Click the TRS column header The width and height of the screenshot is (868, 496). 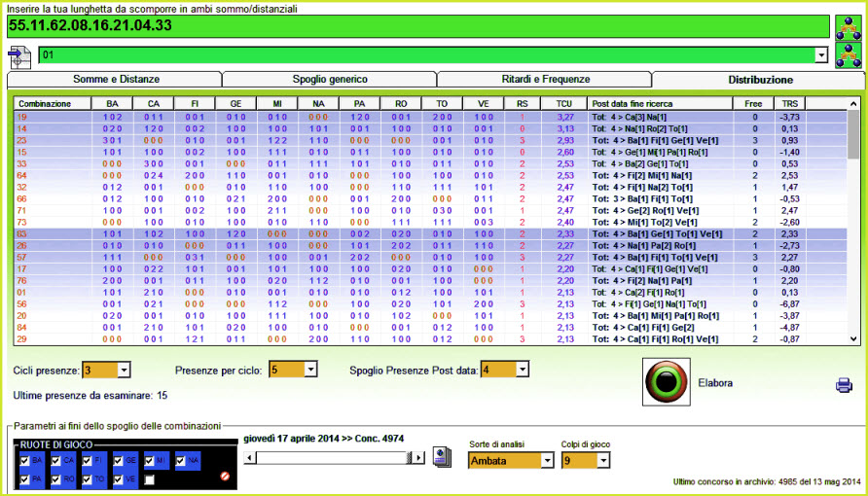(789, 104)
